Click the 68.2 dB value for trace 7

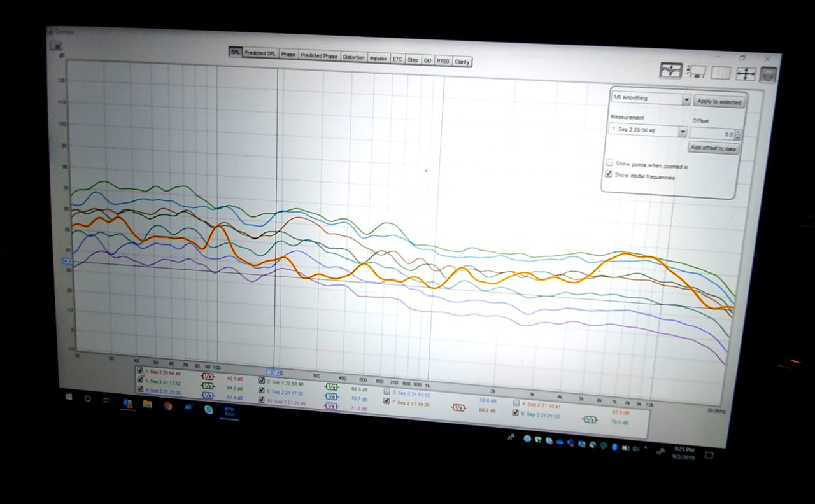pyautogui.click(x=487, y=410)
